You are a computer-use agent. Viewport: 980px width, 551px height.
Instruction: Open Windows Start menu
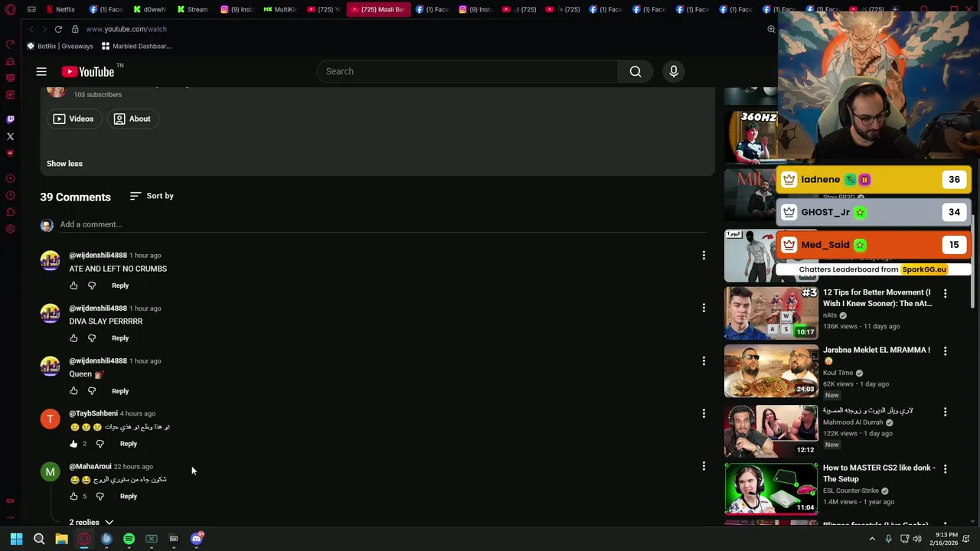16,539
